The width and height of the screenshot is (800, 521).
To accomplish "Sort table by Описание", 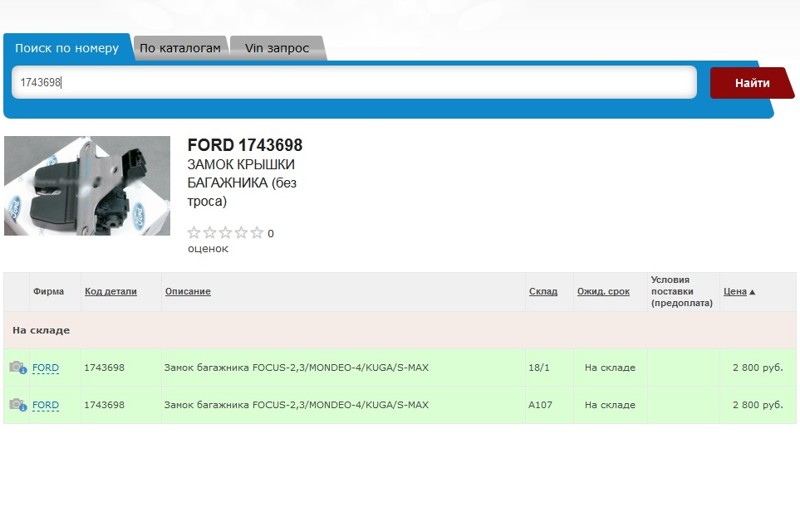I will tap(188, 291).
